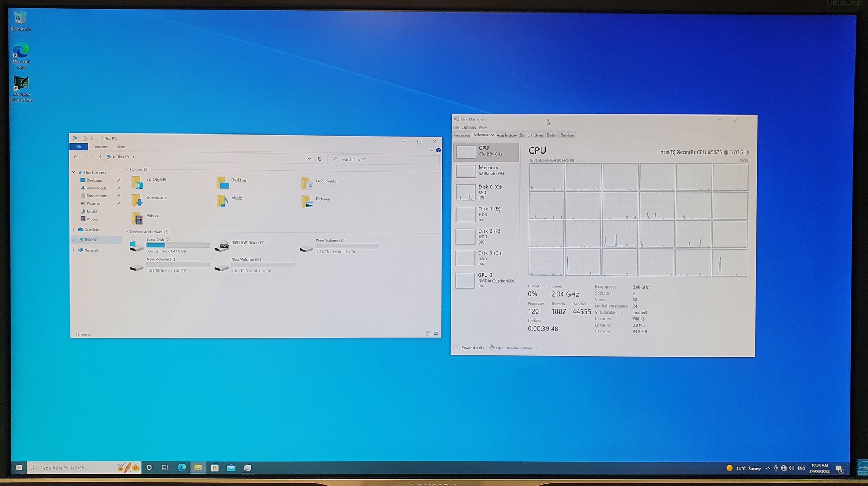
Task: Open the View ribbon tab in File Explorer
Action: coord(121,147)
